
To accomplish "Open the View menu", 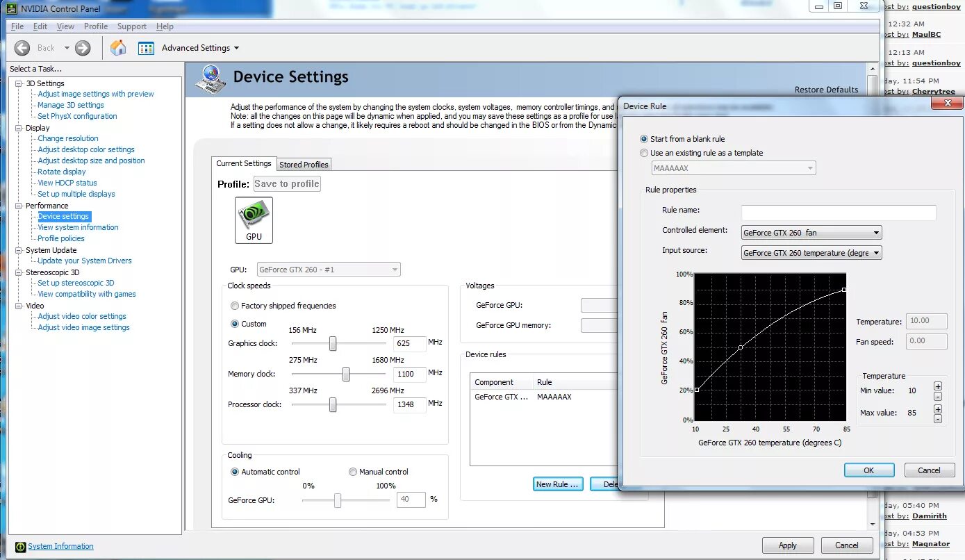I will pos(65,26).
